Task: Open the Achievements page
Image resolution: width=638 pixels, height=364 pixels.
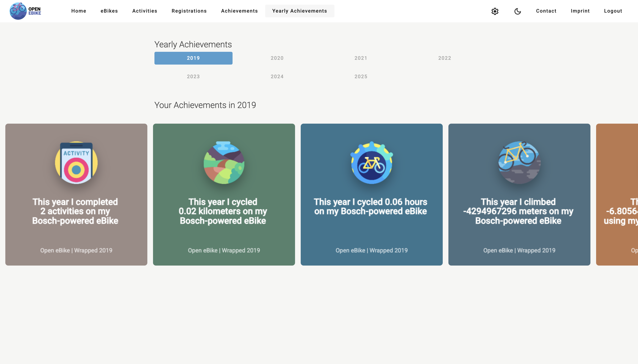Action: click(239, 11)
